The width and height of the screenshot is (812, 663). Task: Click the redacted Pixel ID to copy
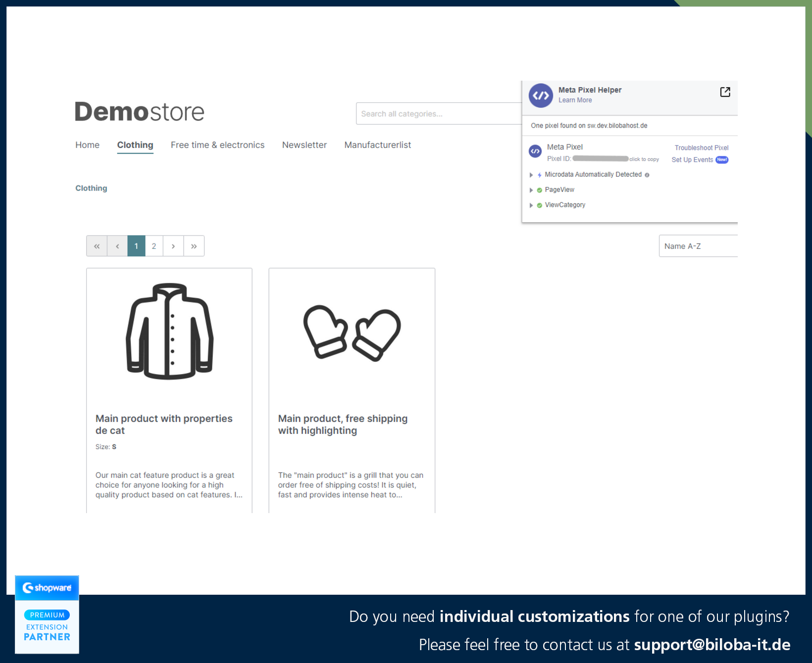(601, 159)
